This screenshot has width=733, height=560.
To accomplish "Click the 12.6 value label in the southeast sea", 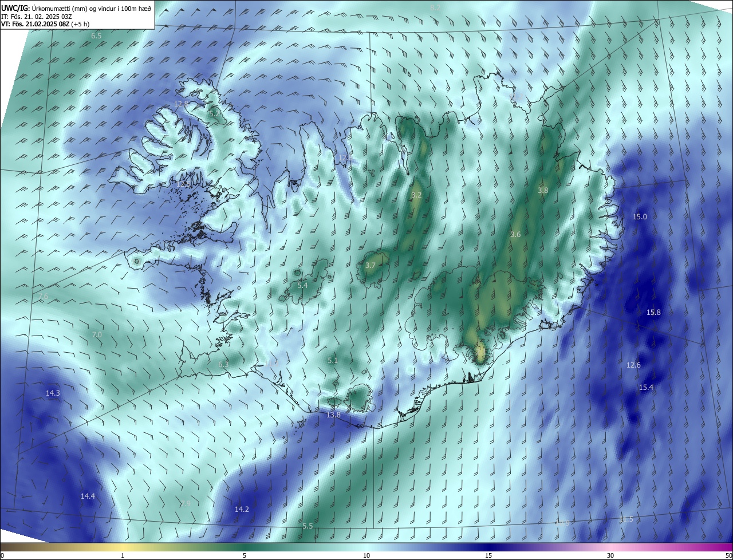I will click(x=633, y=365).
